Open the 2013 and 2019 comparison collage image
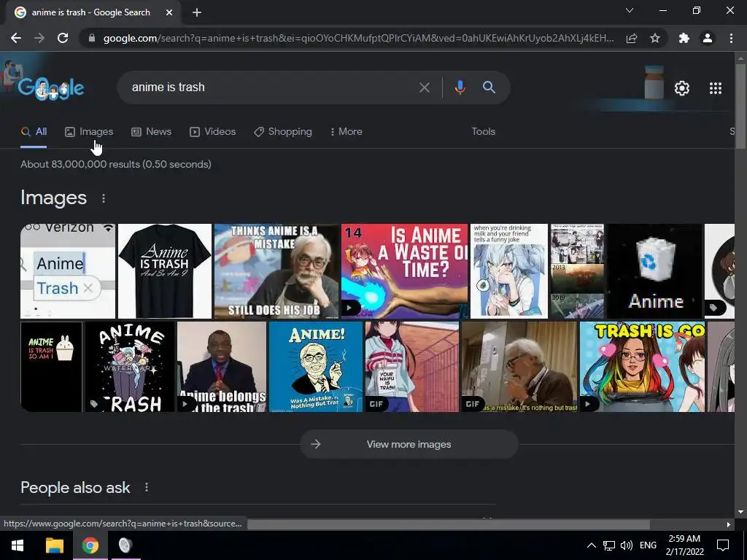Image resolution: width=747 pixels, height=560 pixels. 577,271
